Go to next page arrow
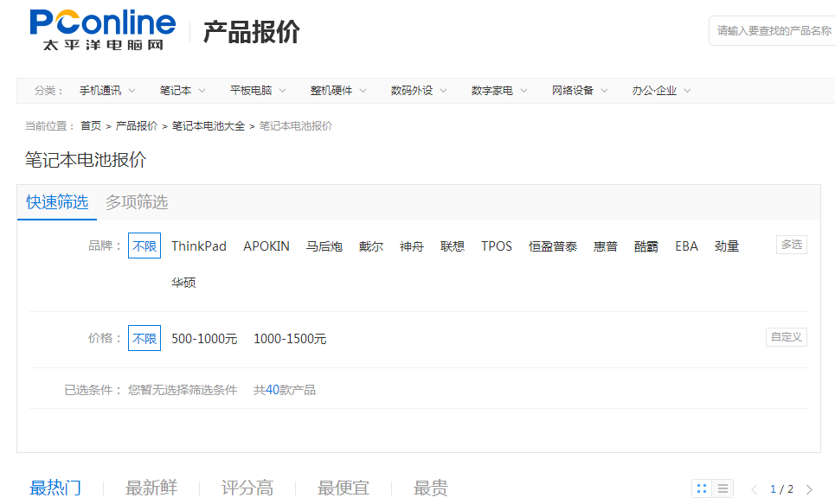Viewport: 835px width, 504px height. [809, 489]
